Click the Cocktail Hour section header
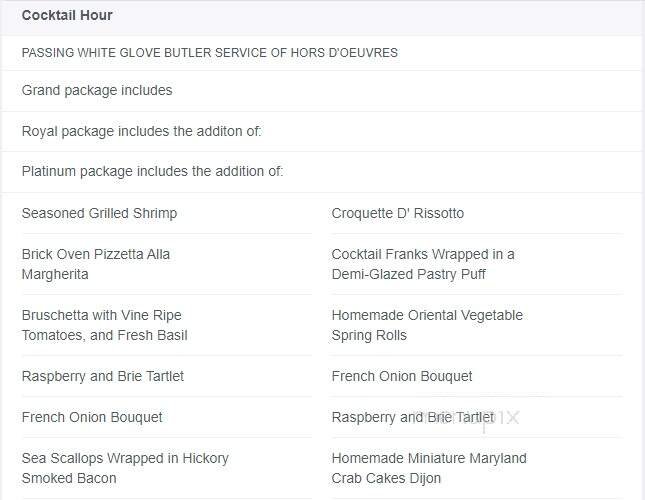The height and width of the screenshot is (500, 645). [67, 16]
